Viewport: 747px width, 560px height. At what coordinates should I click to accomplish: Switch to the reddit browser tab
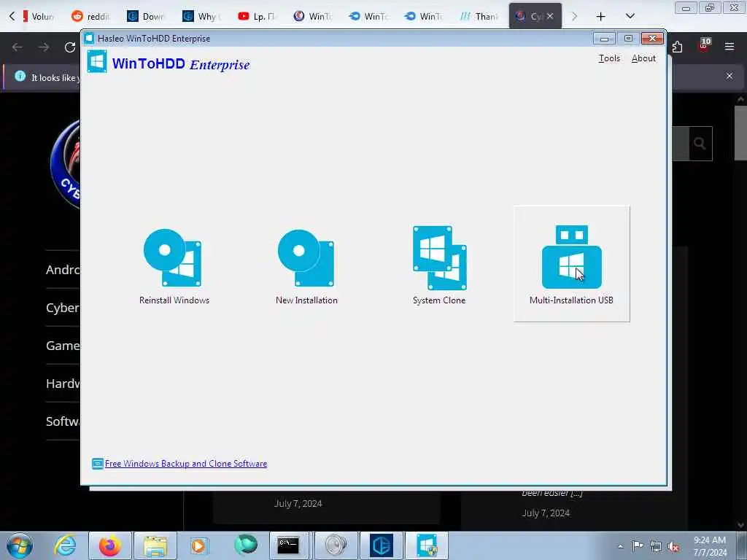click(x=90, y=16)
